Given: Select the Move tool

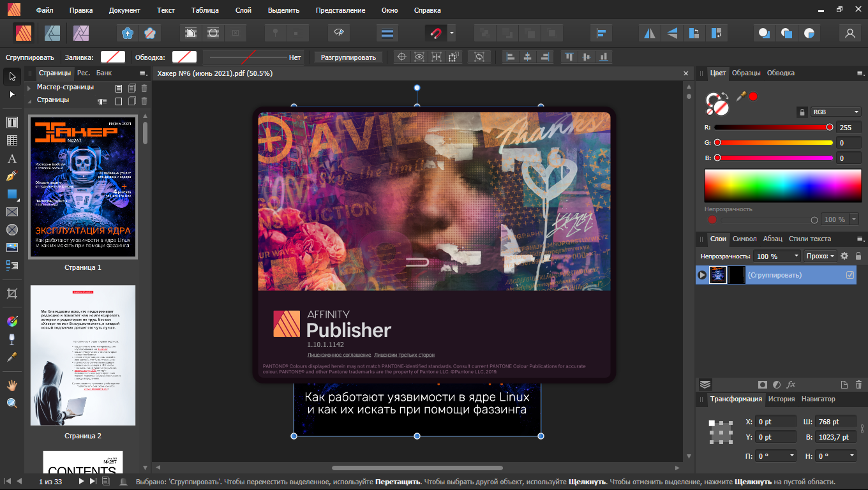Looking at the screenshot, I should 11,77.
